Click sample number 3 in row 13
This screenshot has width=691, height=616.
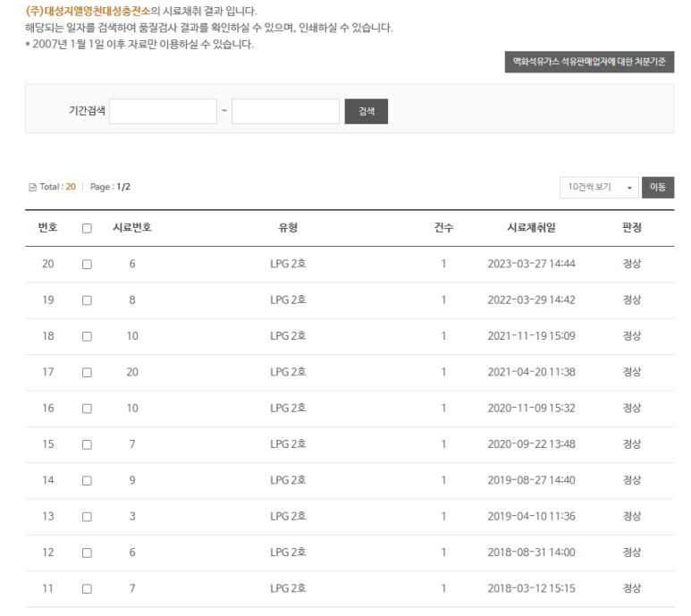[x=132, y=517]
